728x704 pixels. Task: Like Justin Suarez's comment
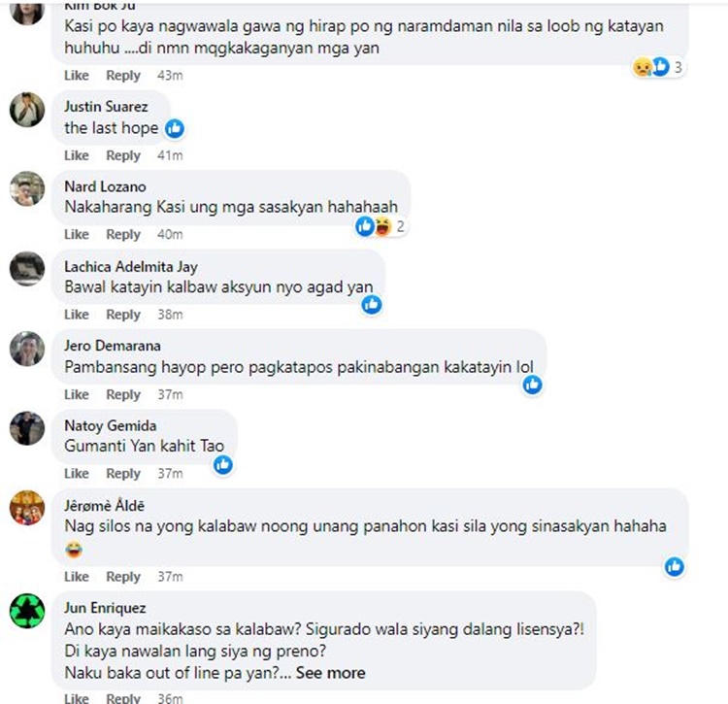pos(76,155)
